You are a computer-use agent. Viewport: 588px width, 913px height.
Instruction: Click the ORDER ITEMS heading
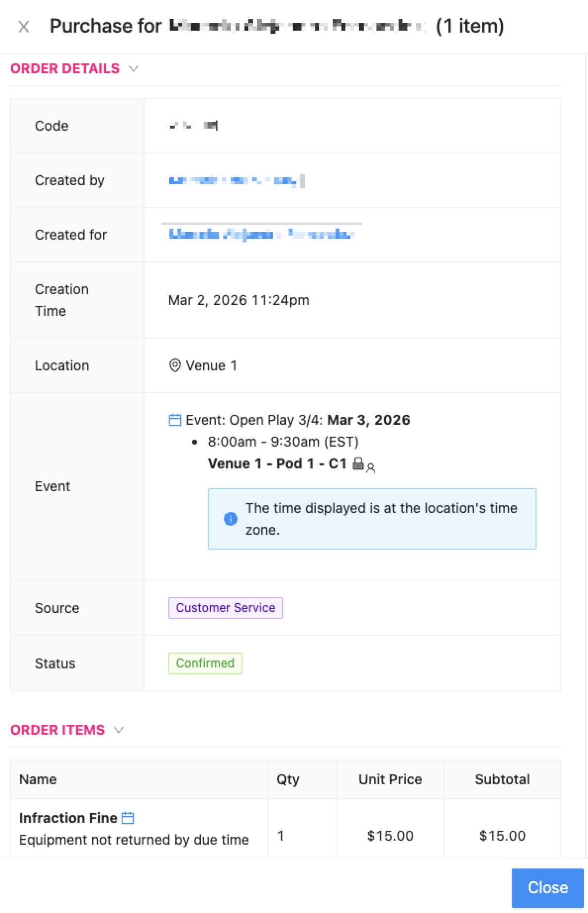(57, 730)
